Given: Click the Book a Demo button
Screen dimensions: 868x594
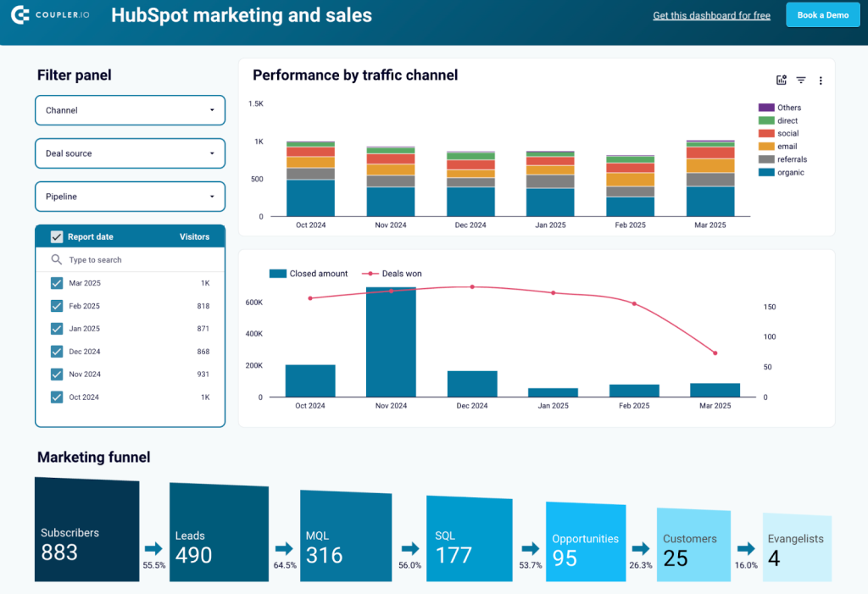Looking at the screenshot, I should [822, 15].
